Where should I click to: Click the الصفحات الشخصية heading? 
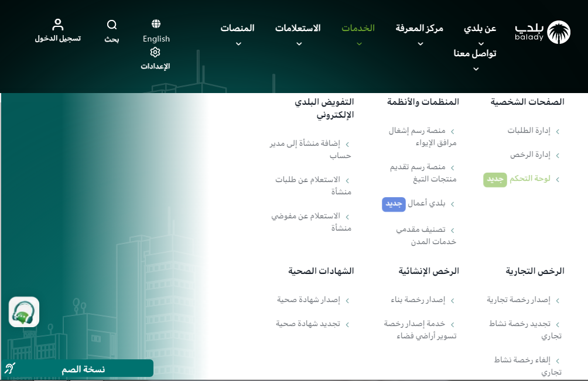click(x=527, y=102)
